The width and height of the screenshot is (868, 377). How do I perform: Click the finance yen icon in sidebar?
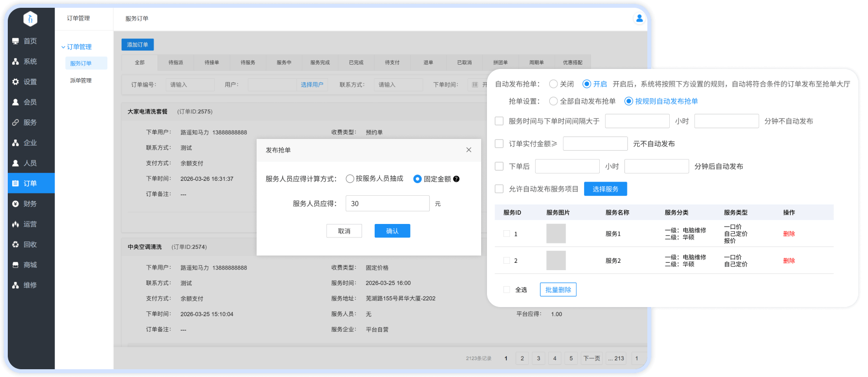[16, 204]
